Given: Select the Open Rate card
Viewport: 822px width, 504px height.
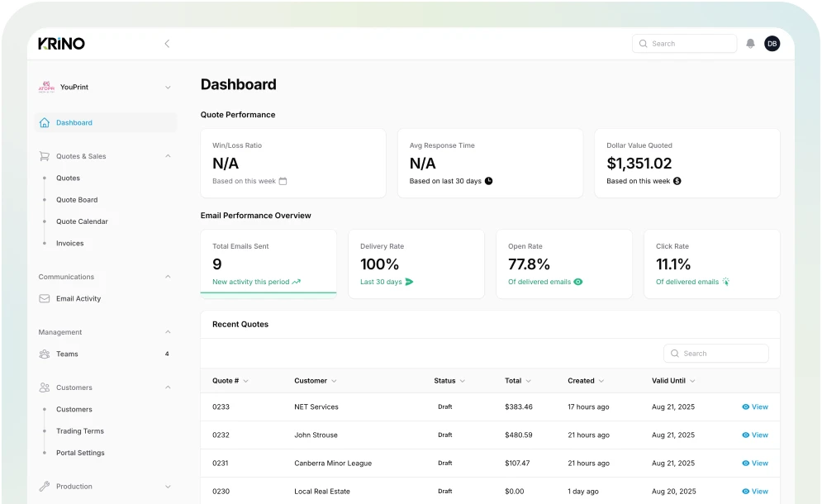Looking at the screenshot, I should pyautogui.click(x=564, y=264).
